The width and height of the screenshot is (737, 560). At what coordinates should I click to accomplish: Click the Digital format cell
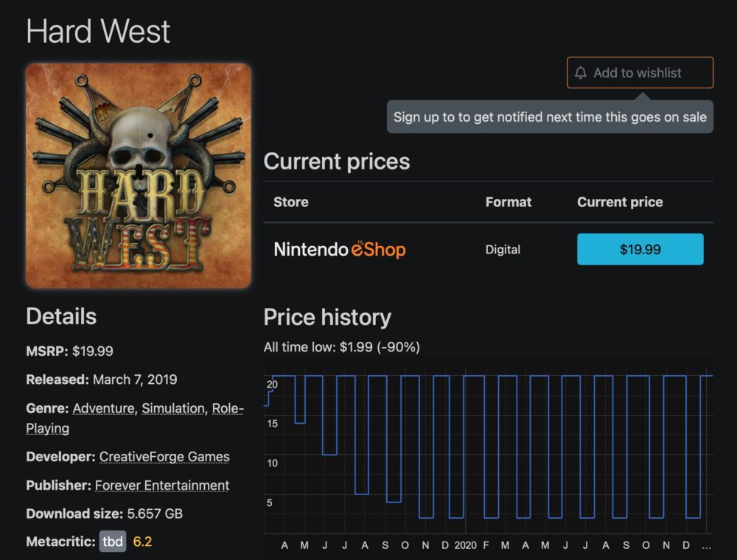point(503,250)
